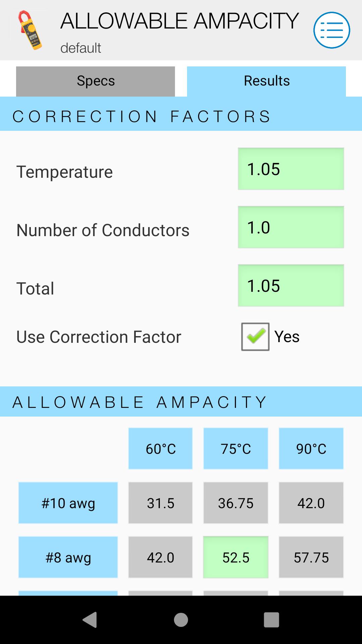
Task: Select the 90°C column header
Action: (x=311, y=448)
